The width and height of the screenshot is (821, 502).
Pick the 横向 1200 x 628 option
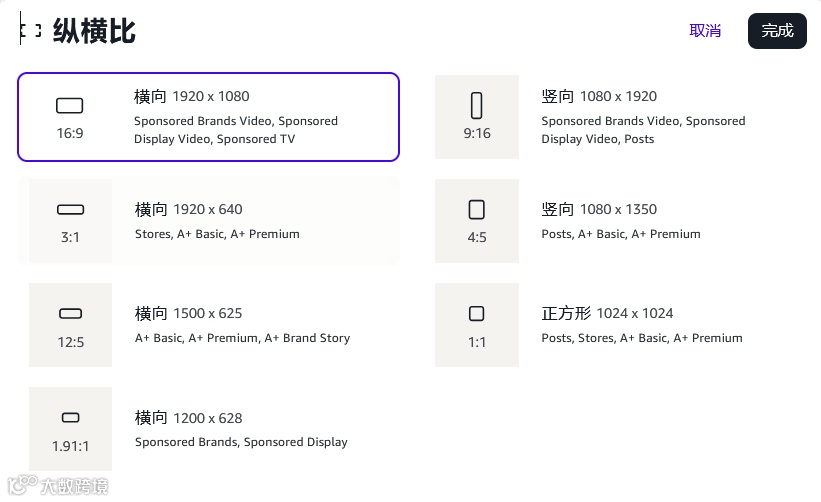(189, 418)
